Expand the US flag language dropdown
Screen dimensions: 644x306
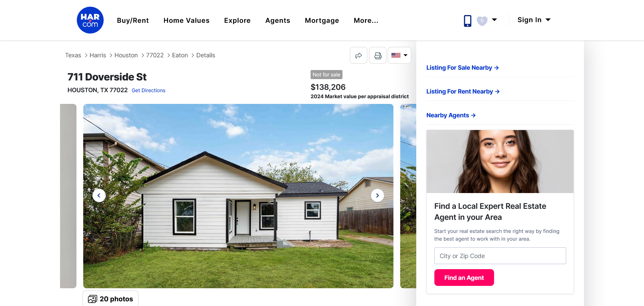pos(399,55)
